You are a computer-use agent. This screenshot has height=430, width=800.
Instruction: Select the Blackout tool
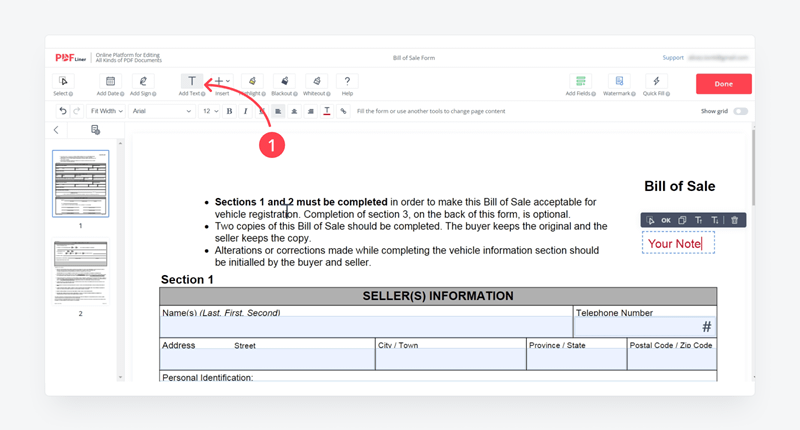pos(285,82)
